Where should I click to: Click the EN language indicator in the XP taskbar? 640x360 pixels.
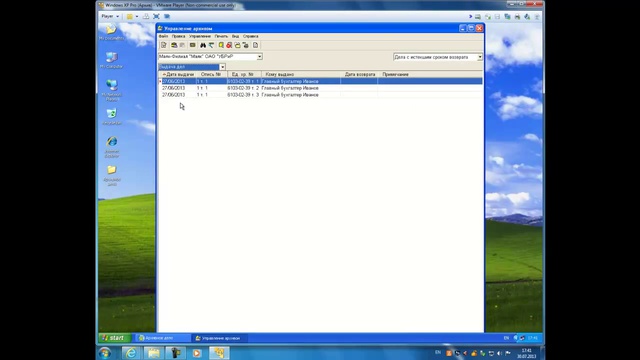(506, 338)
